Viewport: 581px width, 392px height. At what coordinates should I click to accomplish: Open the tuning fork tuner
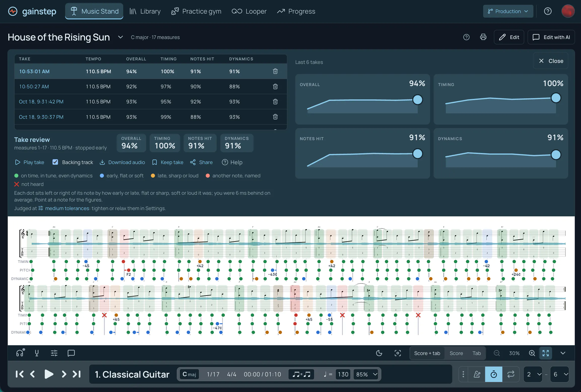pyautogui.click(x=37, y=353)
